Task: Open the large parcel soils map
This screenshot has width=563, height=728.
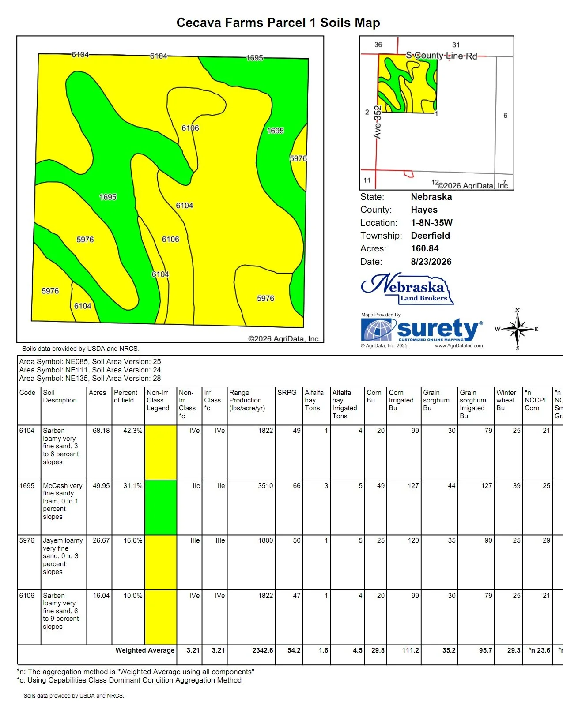Action: coord(170,189)
